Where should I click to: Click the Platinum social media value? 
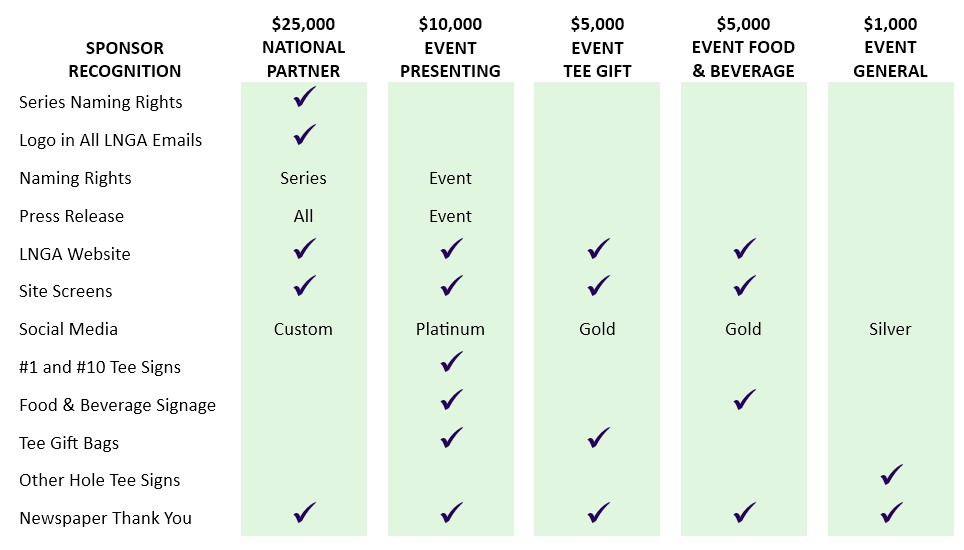click(x=450, y=329)
